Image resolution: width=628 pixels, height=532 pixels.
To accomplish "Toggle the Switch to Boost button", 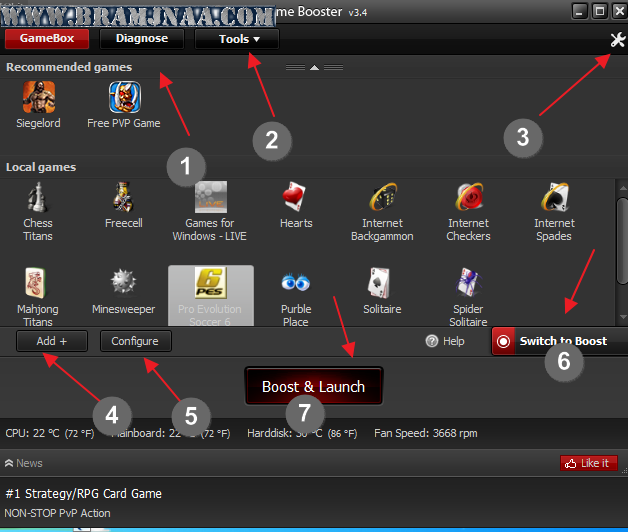I will click(x=560, y=341).
